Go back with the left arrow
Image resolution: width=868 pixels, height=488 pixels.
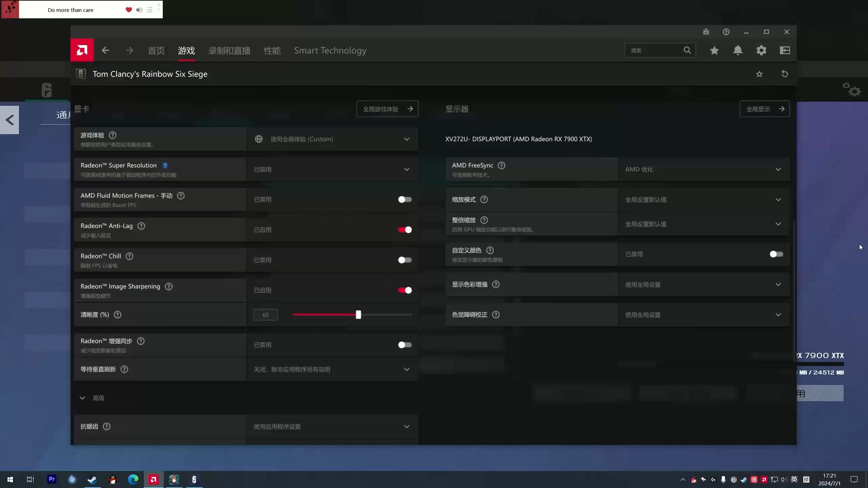point(105,50)
